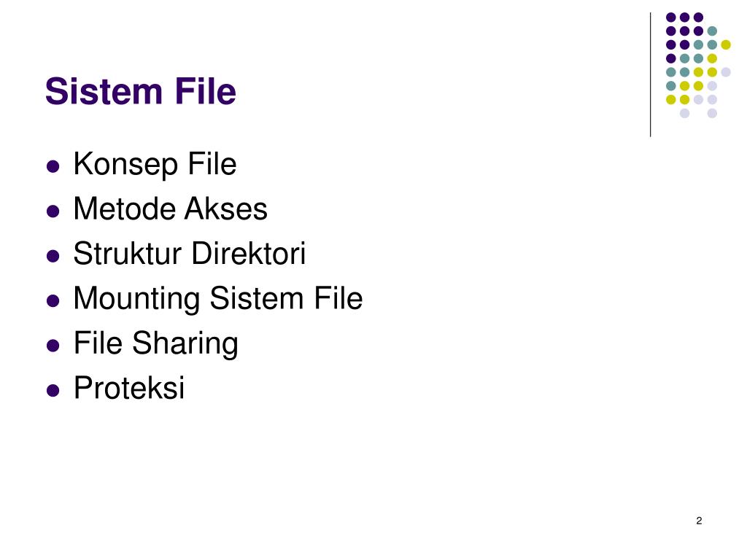Viewport: 747px width, 560px height.
Task: Click bullet dot beside Proteksi
Action: pos(53,390)
